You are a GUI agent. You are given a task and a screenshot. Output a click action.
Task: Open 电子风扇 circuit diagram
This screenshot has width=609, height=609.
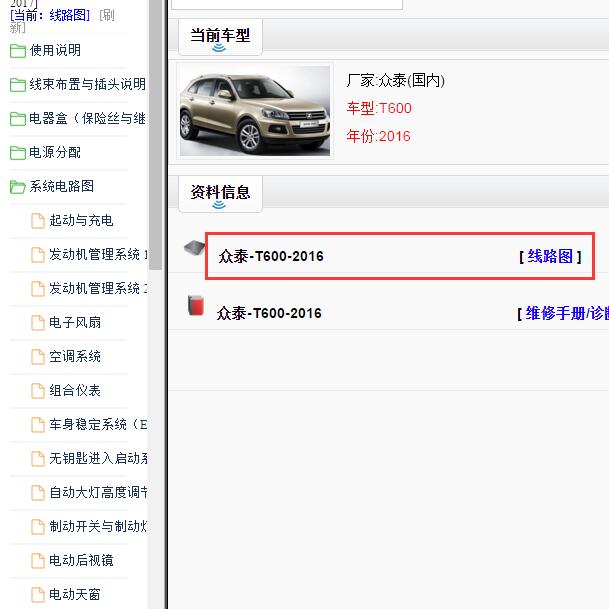[75, 322]
